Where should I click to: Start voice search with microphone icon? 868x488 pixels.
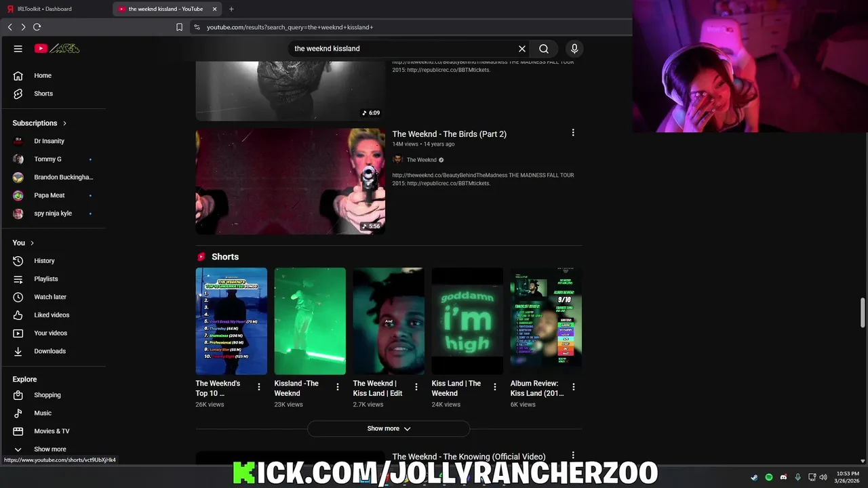[574, 49]
